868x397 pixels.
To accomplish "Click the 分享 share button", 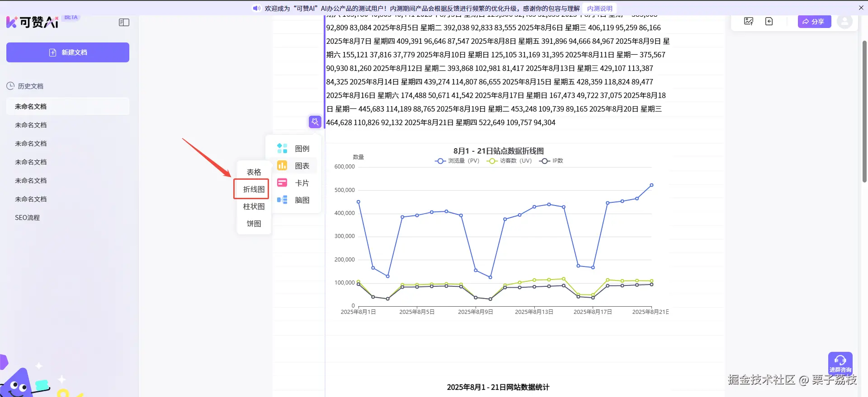I will tap(814, 21).
